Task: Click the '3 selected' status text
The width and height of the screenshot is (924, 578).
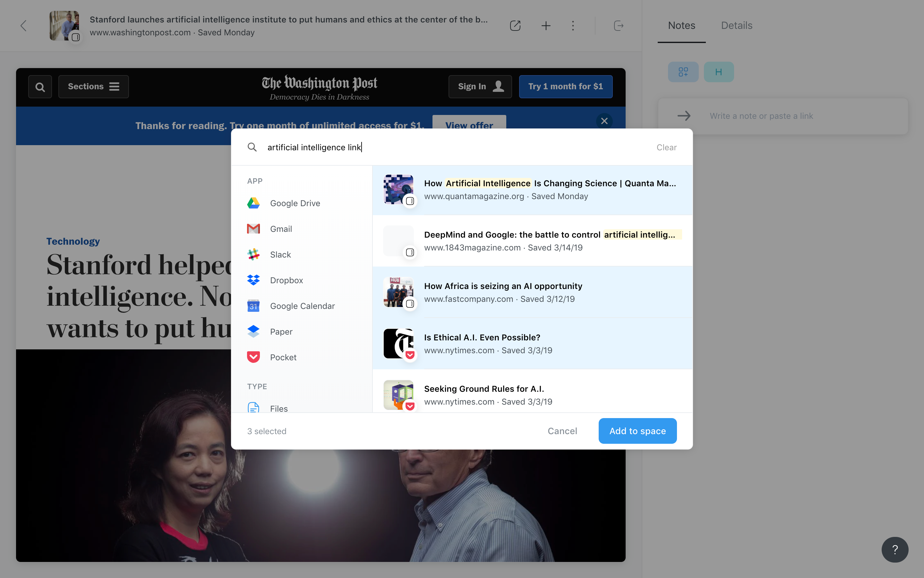Action: click(x=267, y=431)
